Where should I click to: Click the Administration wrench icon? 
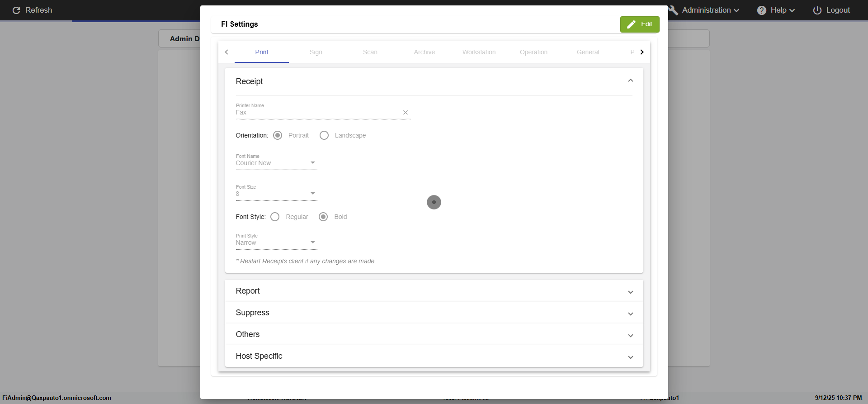coord(673,10)
